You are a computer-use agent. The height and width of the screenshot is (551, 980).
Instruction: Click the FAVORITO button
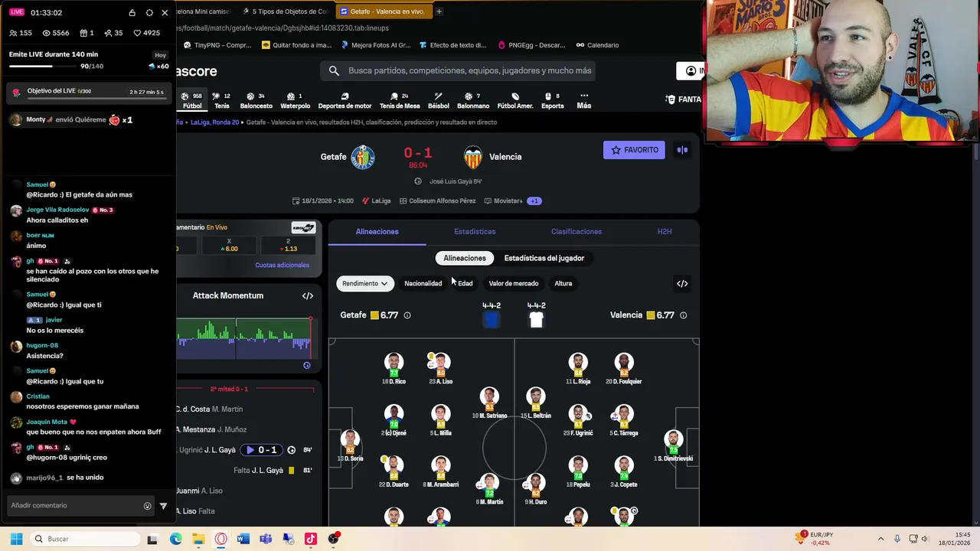pos(634,150)
